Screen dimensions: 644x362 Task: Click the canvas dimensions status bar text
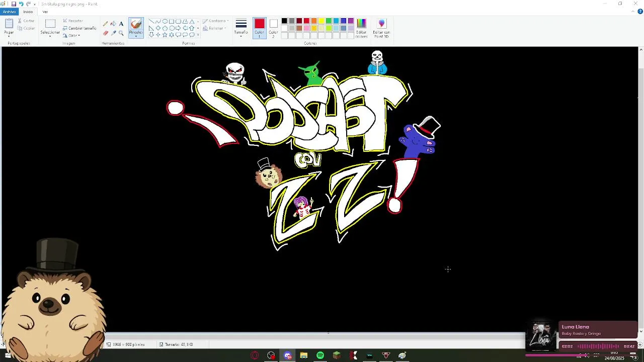129,344
